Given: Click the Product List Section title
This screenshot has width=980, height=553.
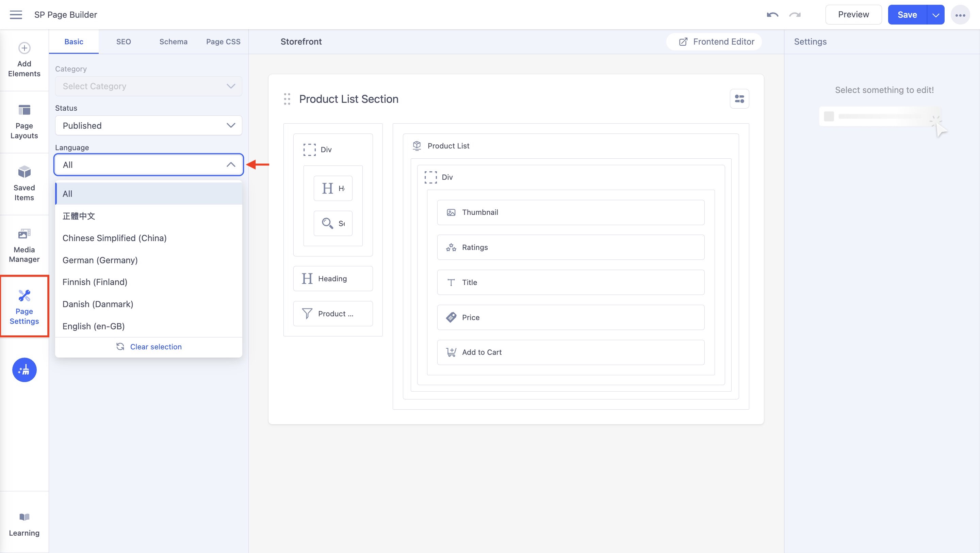Looking at the screenshot, I should pyautogui.click(x=348, y=99).
